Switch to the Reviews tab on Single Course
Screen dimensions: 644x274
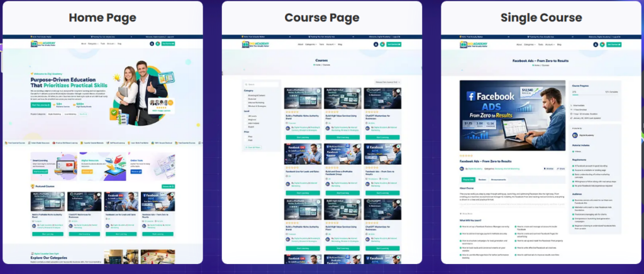482,179
